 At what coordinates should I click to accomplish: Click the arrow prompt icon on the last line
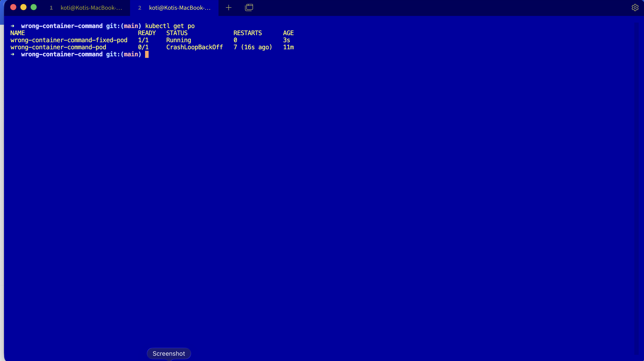[13, 55]
